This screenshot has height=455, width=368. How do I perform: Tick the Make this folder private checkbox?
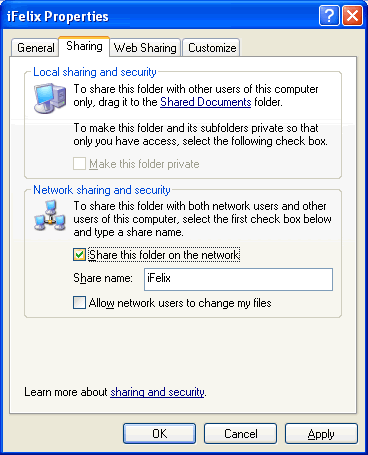[x=79, y=164]
